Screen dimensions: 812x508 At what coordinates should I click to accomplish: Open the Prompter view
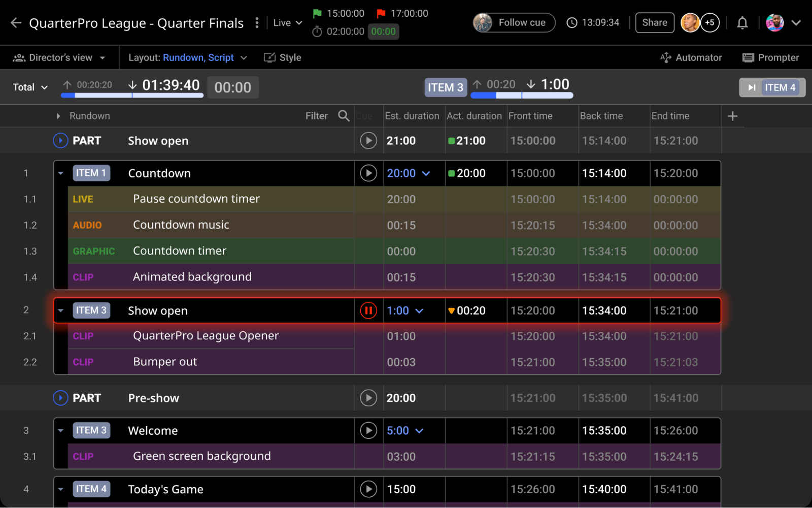[770, 57]
